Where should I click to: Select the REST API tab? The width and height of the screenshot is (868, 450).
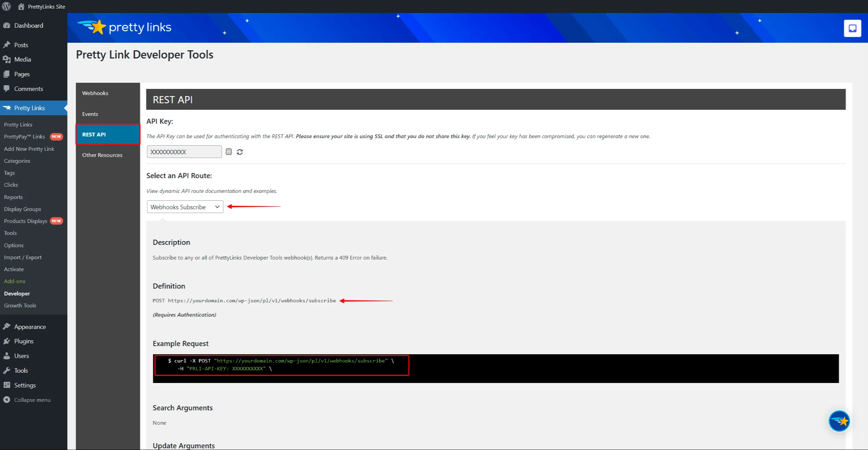tap(94, 134)
